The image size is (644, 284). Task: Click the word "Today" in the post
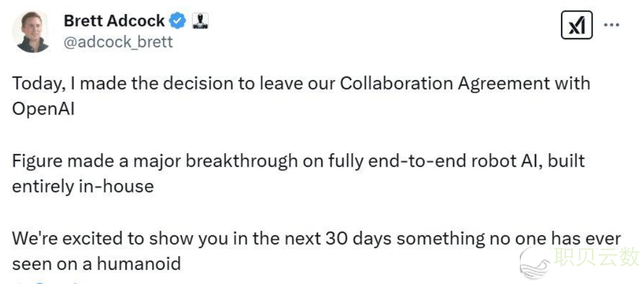coord(35,83)
